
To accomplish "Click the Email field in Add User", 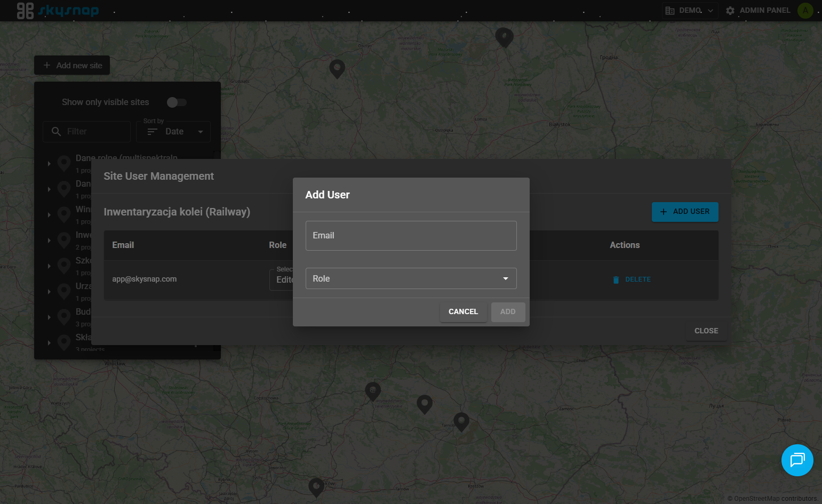I will point(411,236).
